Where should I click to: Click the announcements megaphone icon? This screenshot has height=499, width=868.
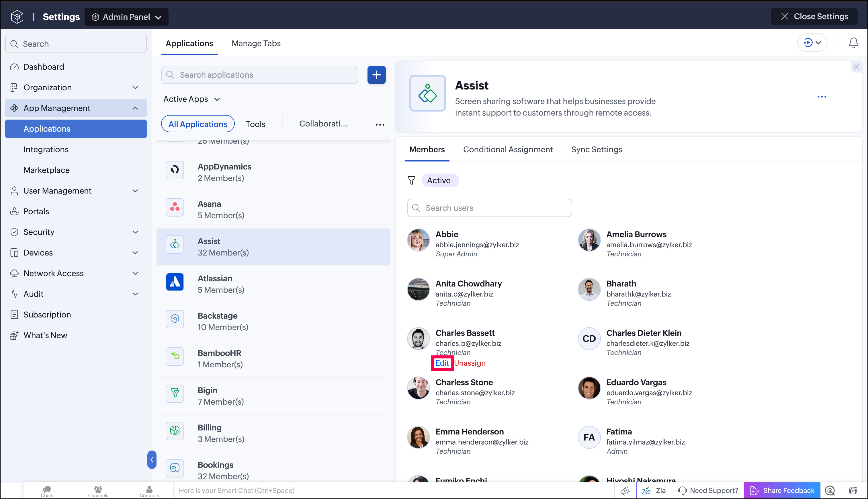click(625, 490)
